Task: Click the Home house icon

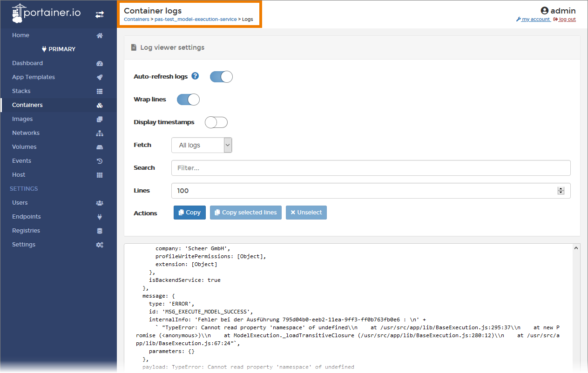Action: point(100,35)
